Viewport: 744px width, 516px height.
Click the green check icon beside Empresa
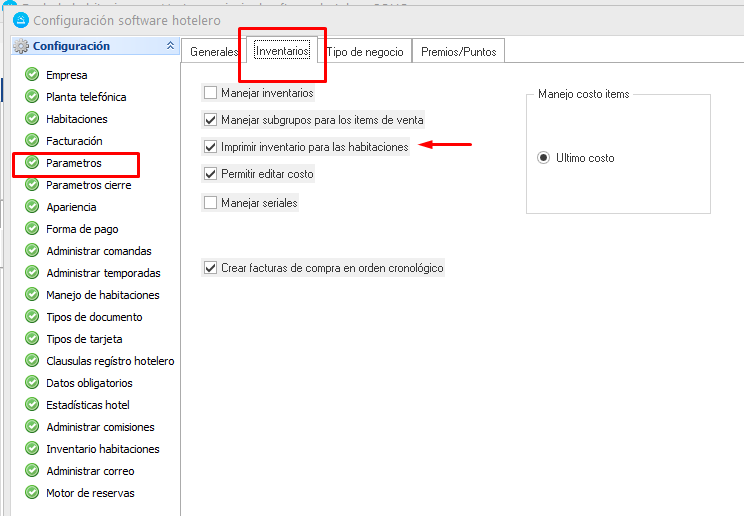(32, 75)
